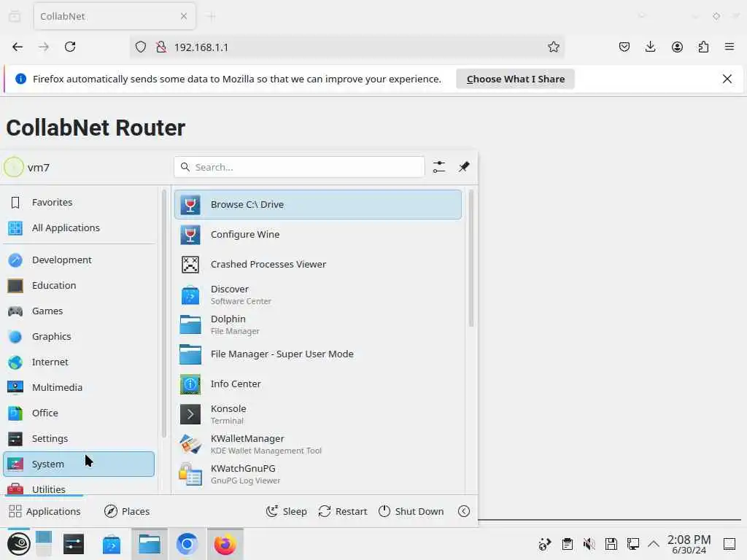Launch KWatchGnuPG log viewer

click(x=318, y=474)
